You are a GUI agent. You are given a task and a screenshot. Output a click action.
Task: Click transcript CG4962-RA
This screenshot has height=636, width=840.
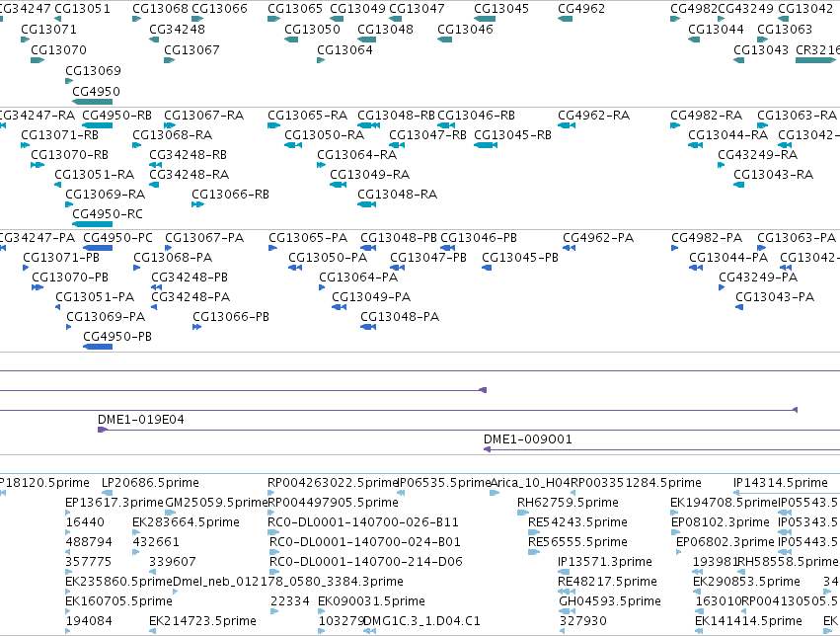tap(593, 116)
